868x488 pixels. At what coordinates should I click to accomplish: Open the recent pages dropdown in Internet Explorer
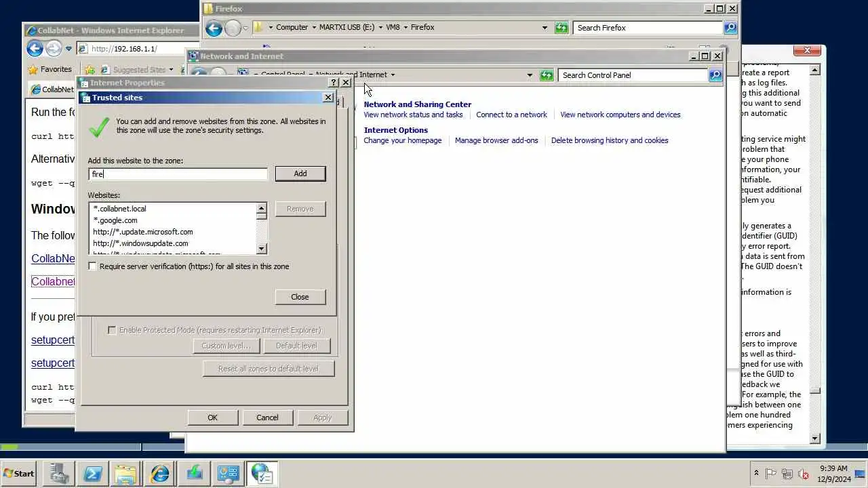click(68, 49)
